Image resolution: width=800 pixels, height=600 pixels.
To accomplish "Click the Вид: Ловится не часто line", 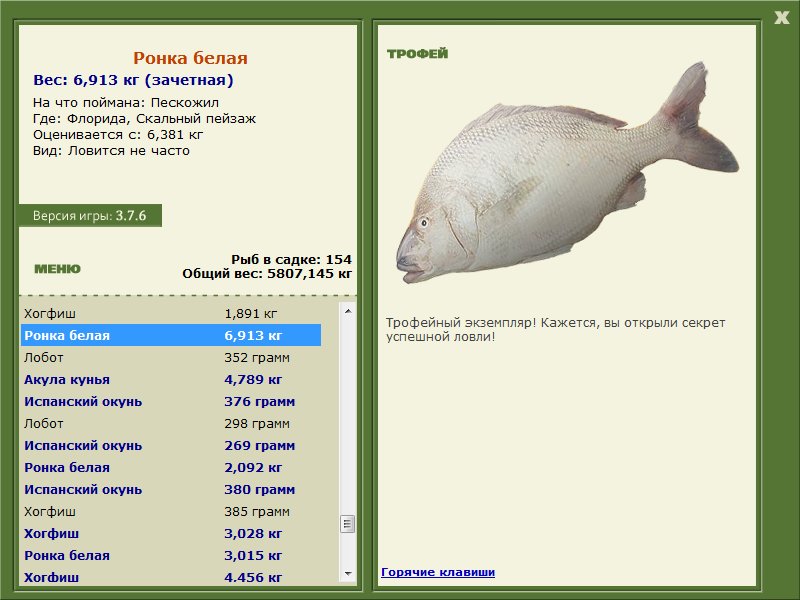I will [111, 151].
